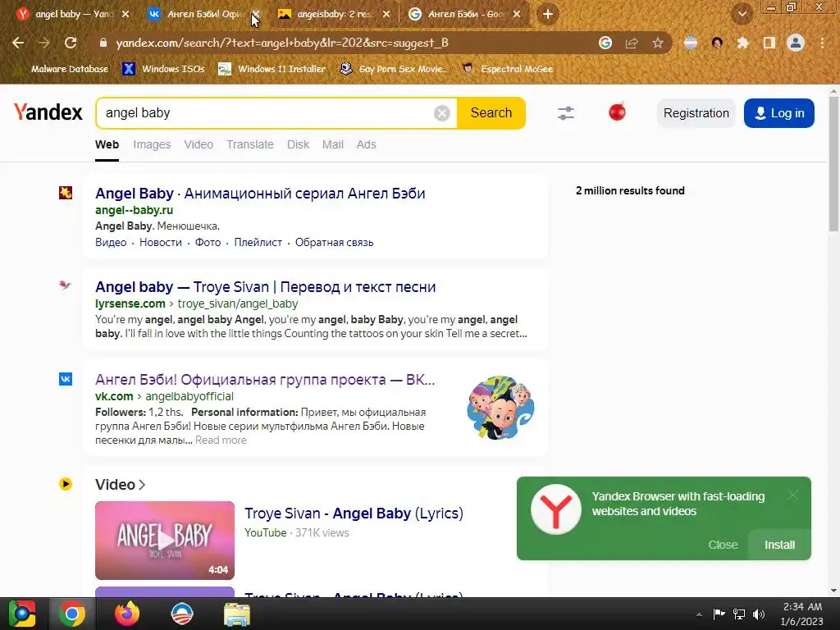The height and width of the screenshot is (630, 840).
Task: Click the cartoon face extension icon
Action: pos(717,43)
